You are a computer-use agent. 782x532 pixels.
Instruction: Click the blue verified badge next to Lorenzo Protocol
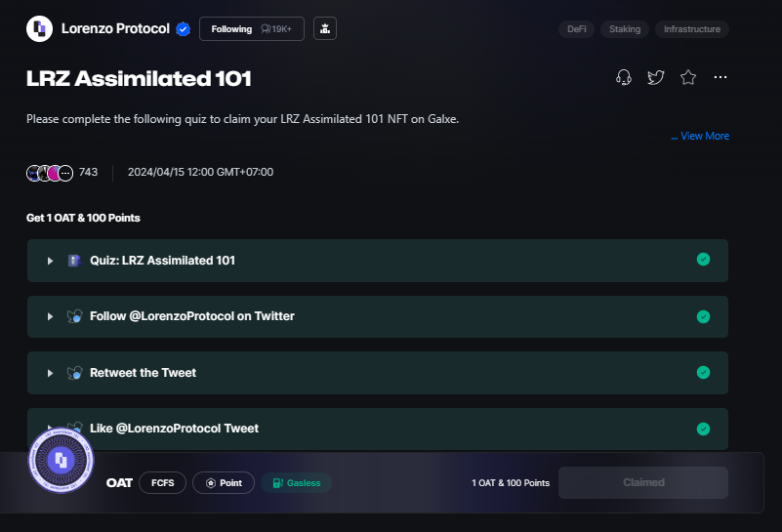click(x=183, y=29)
